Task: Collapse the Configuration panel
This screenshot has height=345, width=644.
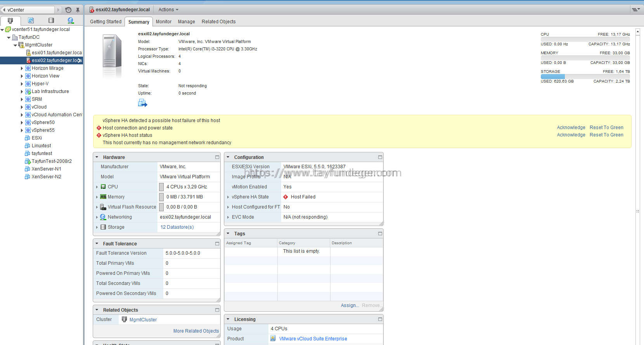Action: click(x=228, y=157)
